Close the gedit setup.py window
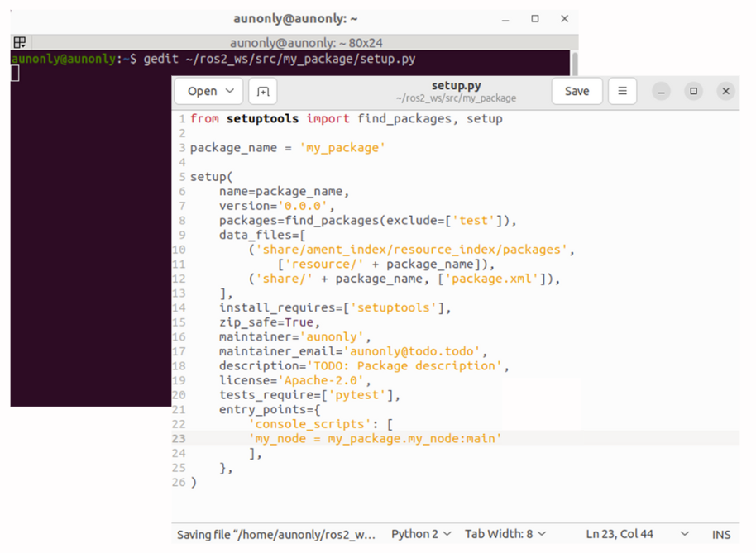Screen dimensions: 756x553 point(725,92)
